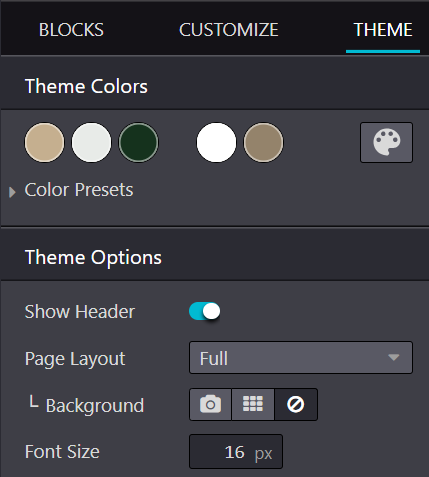429x477 pixels.
Task: Pick the pure white theme color swatch
Action: click(x=216, y=143)
